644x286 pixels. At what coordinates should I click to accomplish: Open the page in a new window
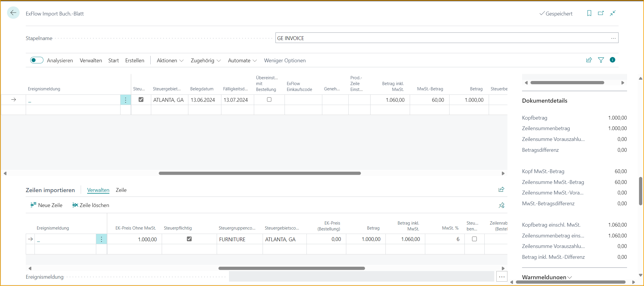click(x=601, y=13)
